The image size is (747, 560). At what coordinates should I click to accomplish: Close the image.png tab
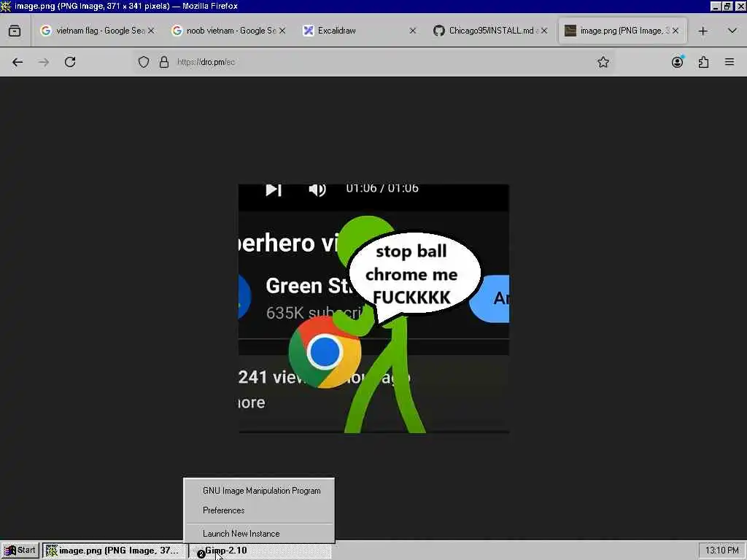[x=675, y=31]
